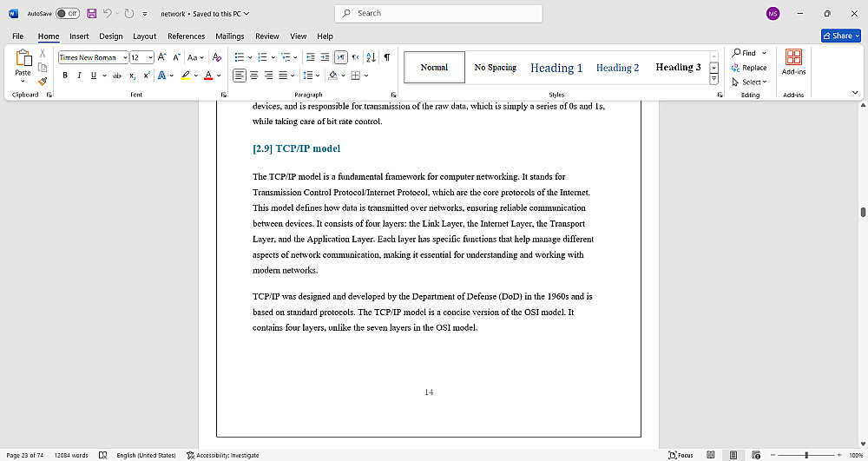
Task: Open the user account avatar MS
Action: [773, 14]
